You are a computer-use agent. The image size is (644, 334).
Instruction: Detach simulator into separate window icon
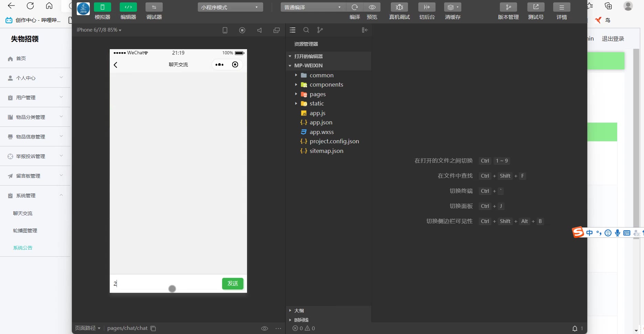coord(277,30)
